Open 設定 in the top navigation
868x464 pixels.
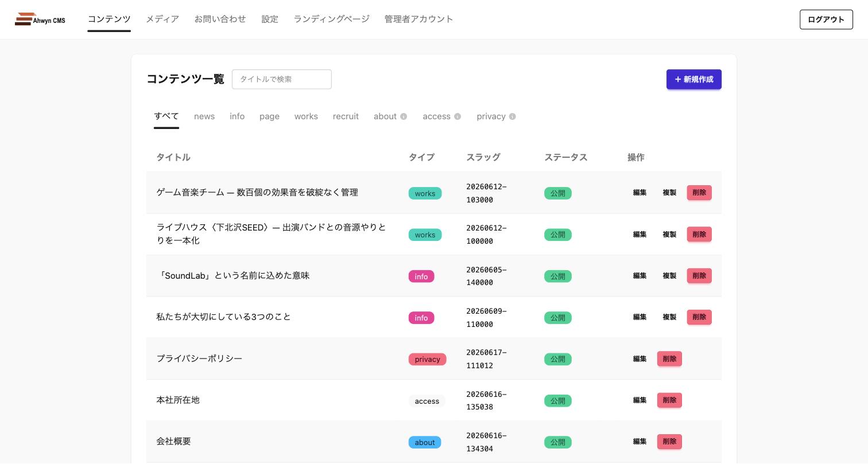(270, 19)
